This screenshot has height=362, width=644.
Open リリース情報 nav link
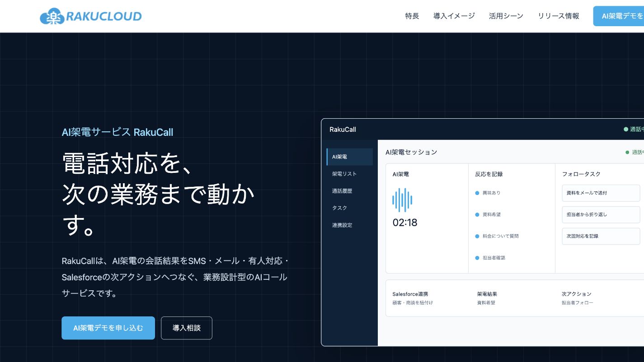pos(559,16)
